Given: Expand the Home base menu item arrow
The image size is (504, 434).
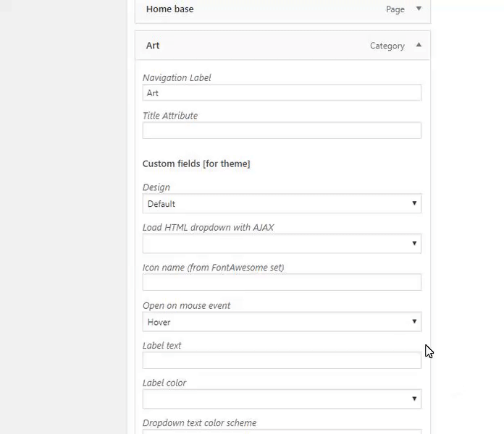Looking at the screenshot, I should coord(419,9).
